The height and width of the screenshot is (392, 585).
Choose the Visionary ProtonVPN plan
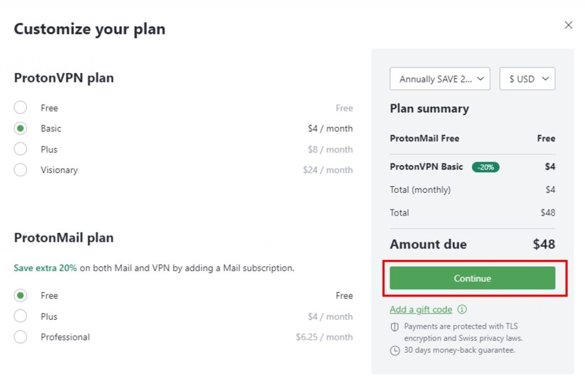[x=21, y=170]
